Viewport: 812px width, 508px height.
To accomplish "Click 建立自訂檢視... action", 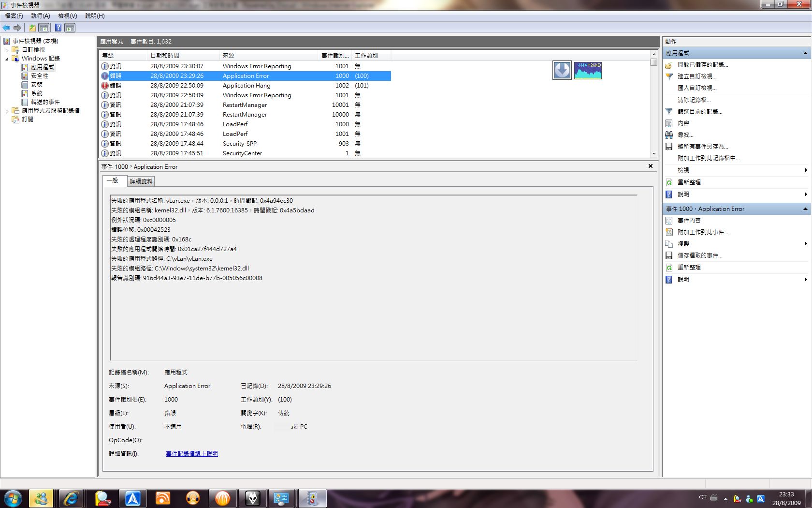I will tap(697, 76).
